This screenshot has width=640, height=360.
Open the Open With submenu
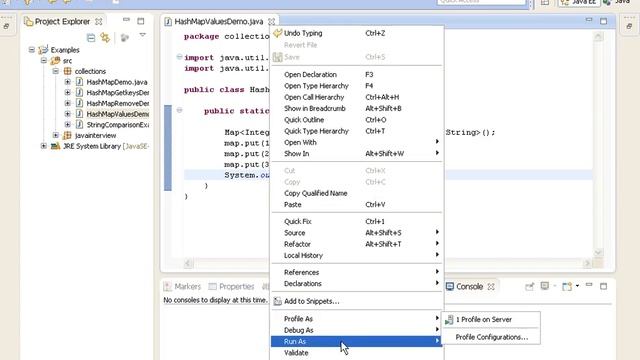[x=357, y=142]
